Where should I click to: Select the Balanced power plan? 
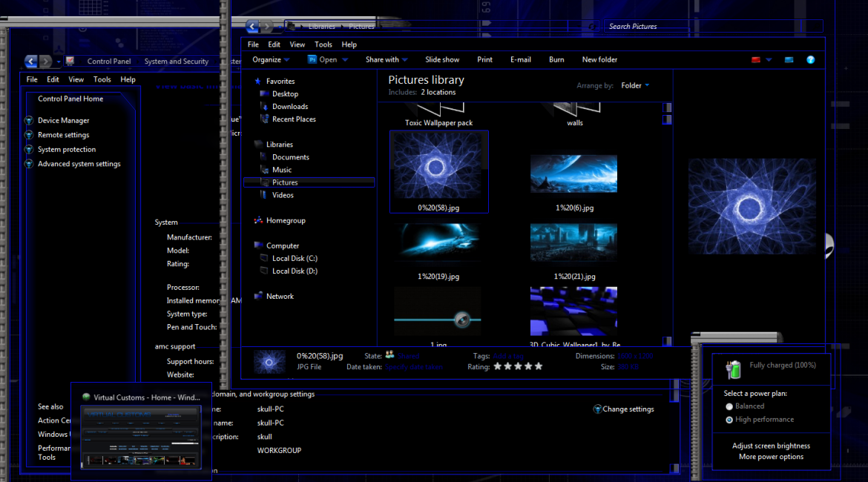click(x=729, y=406)
